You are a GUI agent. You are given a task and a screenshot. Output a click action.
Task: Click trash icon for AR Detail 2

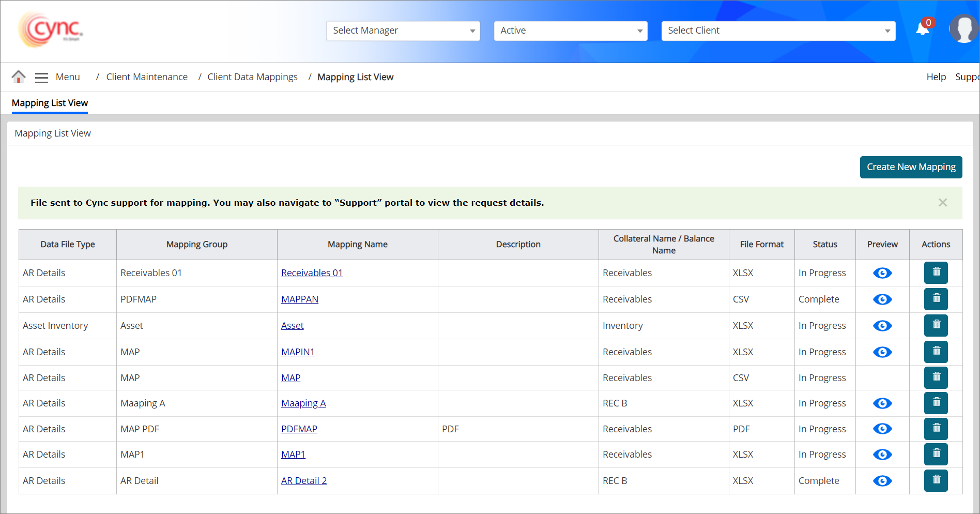(x=936, y=480)
